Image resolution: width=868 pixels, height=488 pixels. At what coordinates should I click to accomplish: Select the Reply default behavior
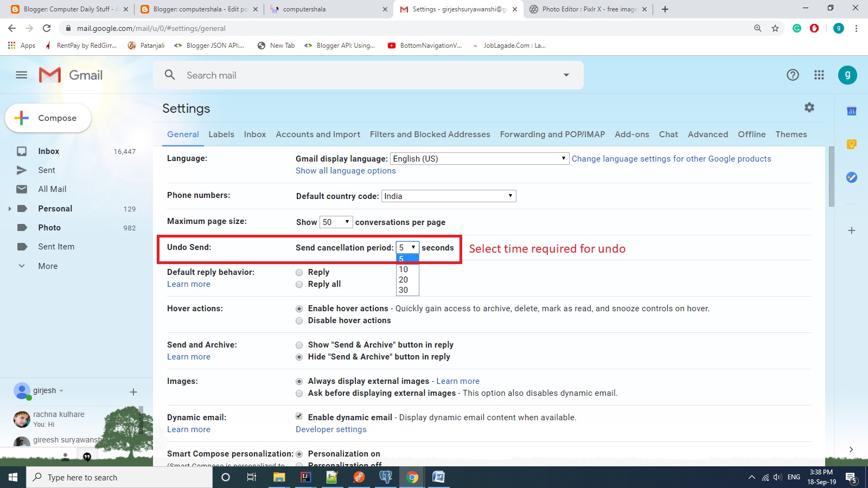coord(299,272)
